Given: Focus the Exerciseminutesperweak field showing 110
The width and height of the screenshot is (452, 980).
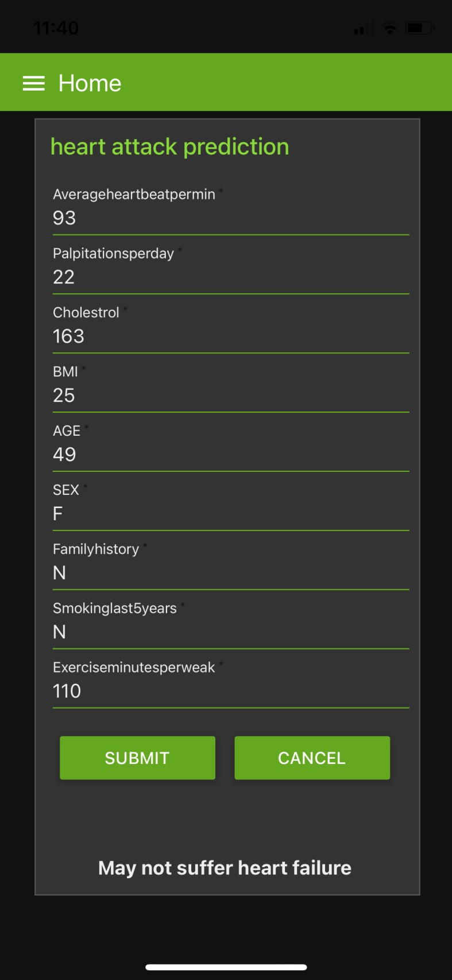Looking at the screenshot, I should pos(231,683).
